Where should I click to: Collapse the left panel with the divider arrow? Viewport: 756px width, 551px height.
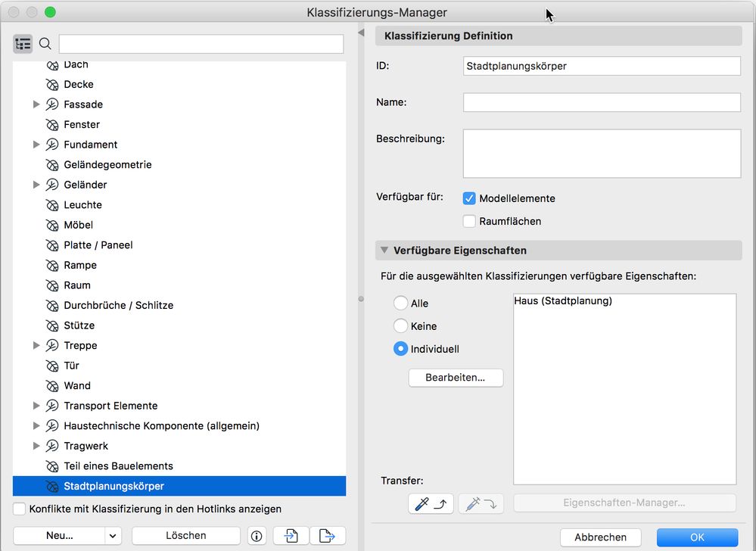(x=361, y=33)
